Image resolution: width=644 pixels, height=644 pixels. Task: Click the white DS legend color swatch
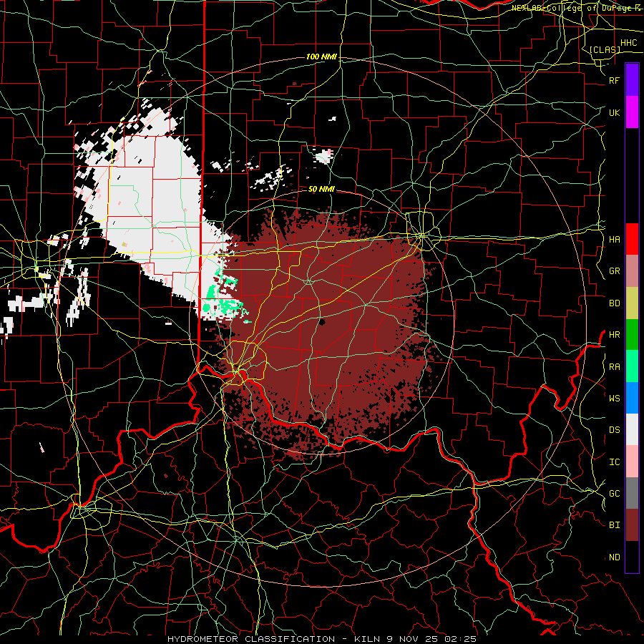coord(632,429)
